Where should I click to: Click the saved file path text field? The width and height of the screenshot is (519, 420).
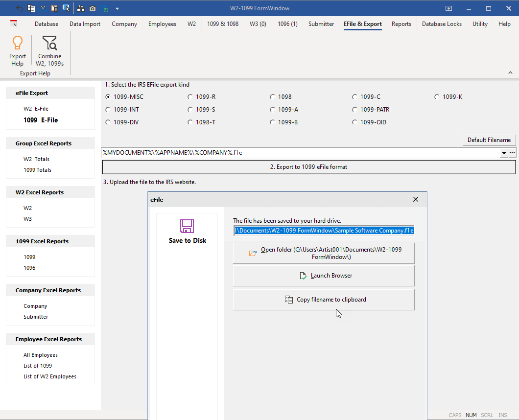[x=324, y=231]
